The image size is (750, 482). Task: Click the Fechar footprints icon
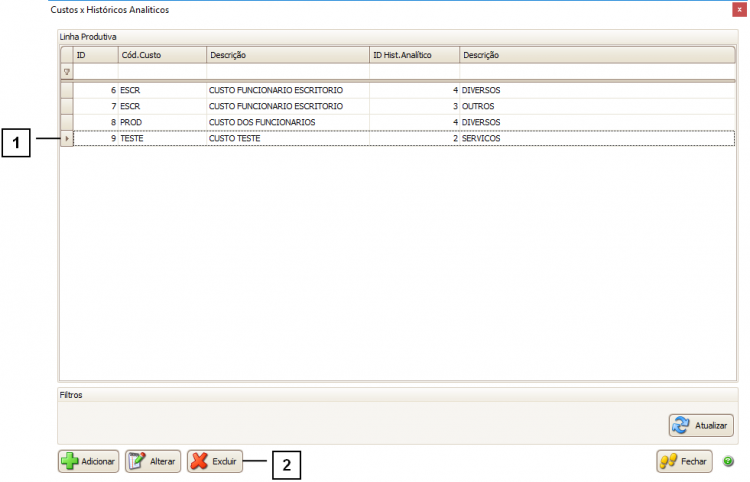pos(669,462)
